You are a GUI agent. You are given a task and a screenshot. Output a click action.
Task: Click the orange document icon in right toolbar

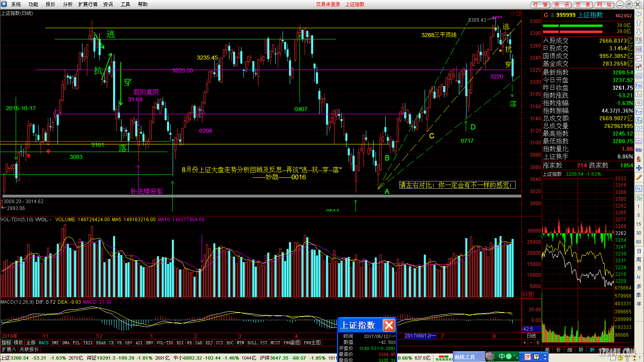tap(639, 103)
